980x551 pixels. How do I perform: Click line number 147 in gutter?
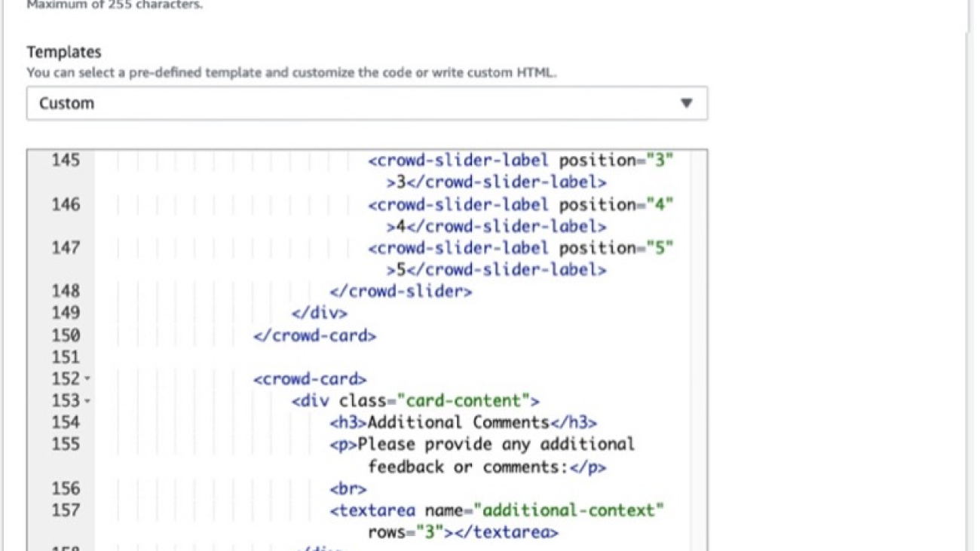pos(66,248)
